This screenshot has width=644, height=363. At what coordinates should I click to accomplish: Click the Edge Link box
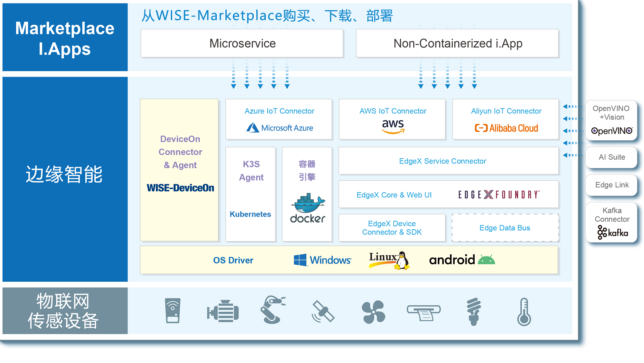(612, 185)
